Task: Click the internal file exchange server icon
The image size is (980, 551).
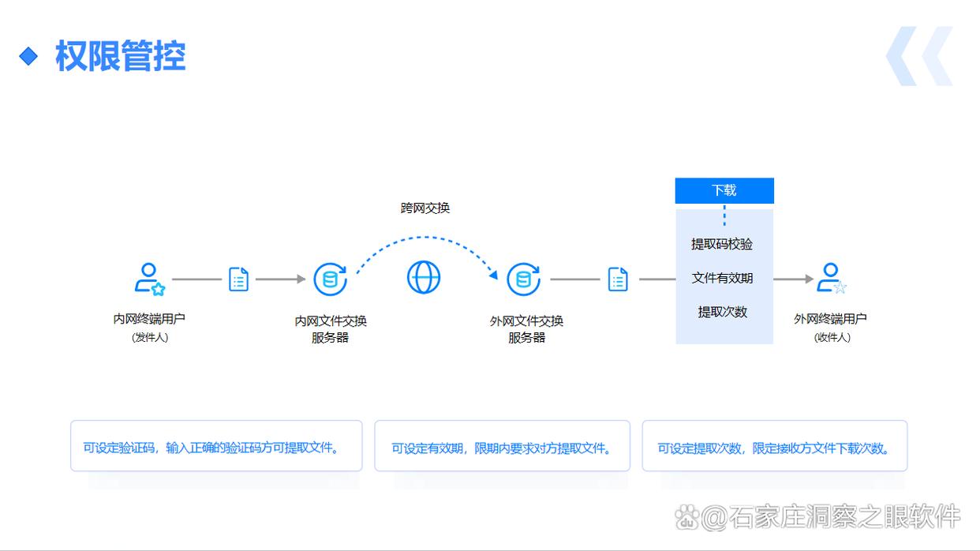Action: click(x=330, y=279)
